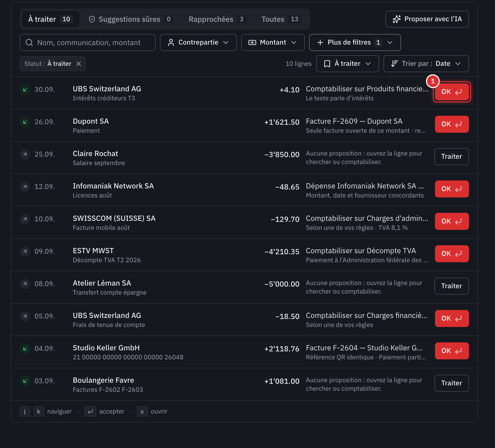This screenshot has height=448, width=495.
Task: Click incoming arrow icon on UBS 30.09. row
Action: pos(25,90)
